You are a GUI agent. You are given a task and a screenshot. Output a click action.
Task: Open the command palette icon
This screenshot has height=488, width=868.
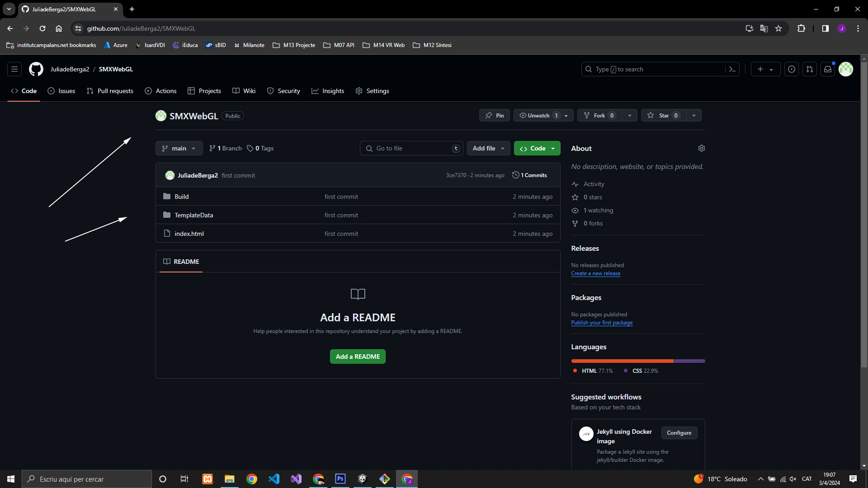click(732, 69)
